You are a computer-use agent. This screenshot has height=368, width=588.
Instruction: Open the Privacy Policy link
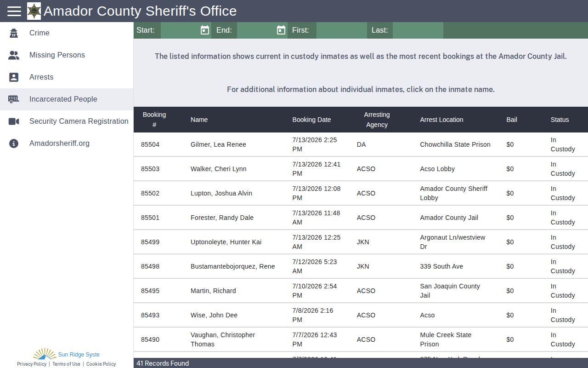(x=32, y=364)
